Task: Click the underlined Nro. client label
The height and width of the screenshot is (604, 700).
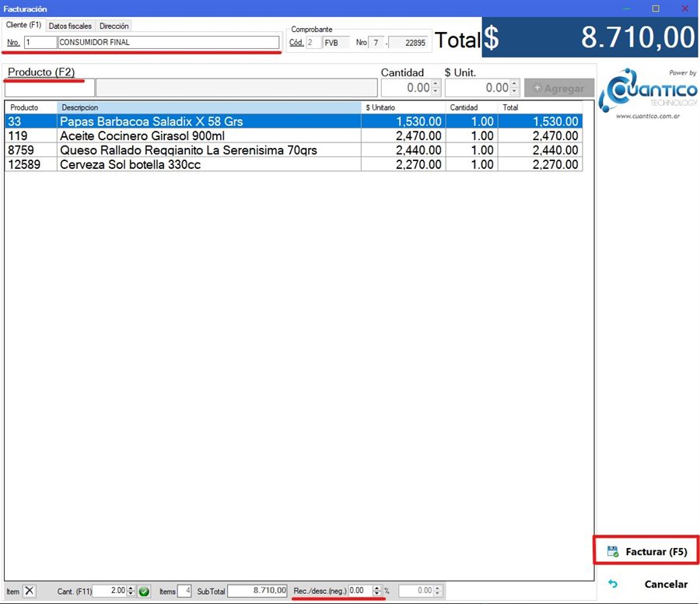Action: point(13,43)
